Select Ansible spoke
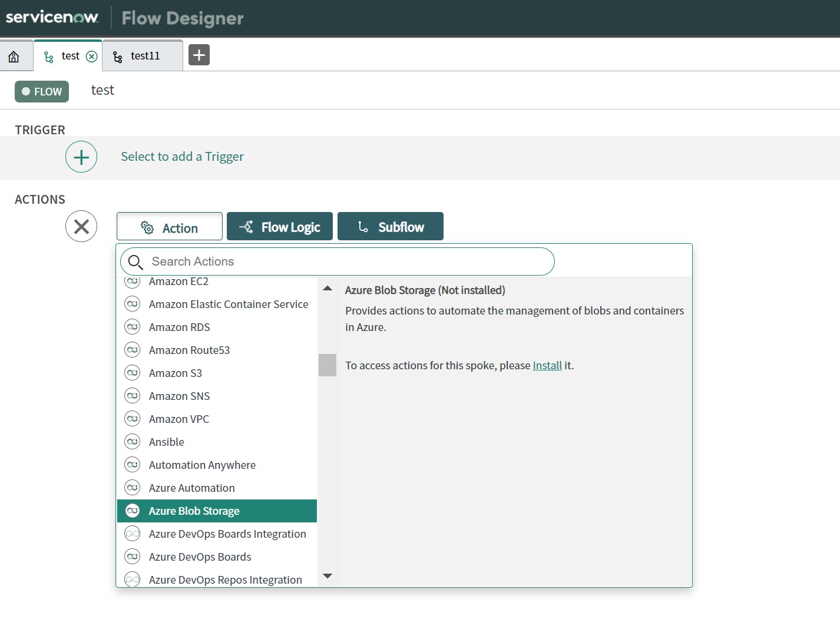Image resolution: width=840 pixels, height=619 pixels. 217,442
